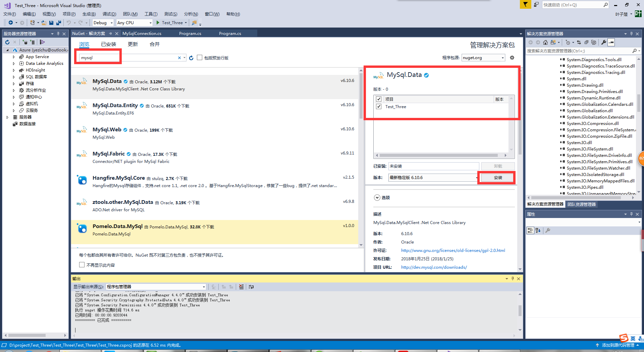Save the current file with Save icon
The height and width of the screenshot is (352, 644).
point(51,23)
